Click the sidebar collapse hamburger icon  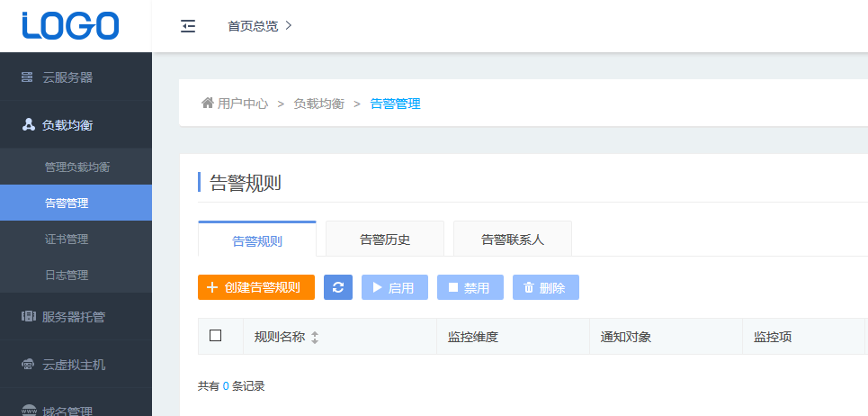tap(188, 26)
